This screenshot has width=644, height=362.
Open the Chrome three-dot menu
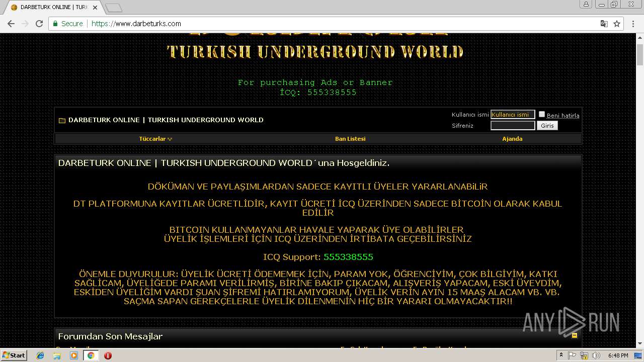click(633, 24)
